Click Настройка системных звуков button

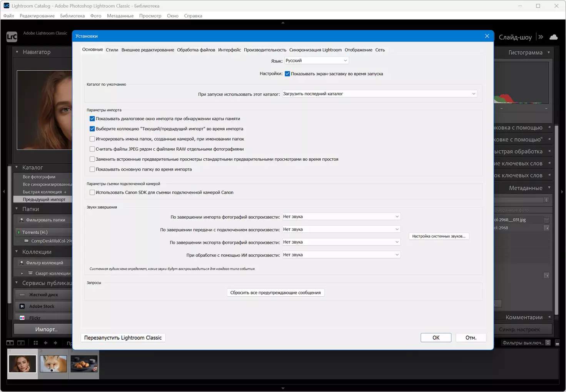(x=439, y=236)
